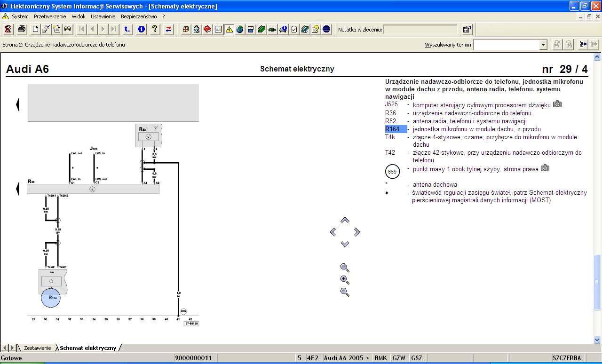Pan the diagram down with the down chevron

pos(345,244)
